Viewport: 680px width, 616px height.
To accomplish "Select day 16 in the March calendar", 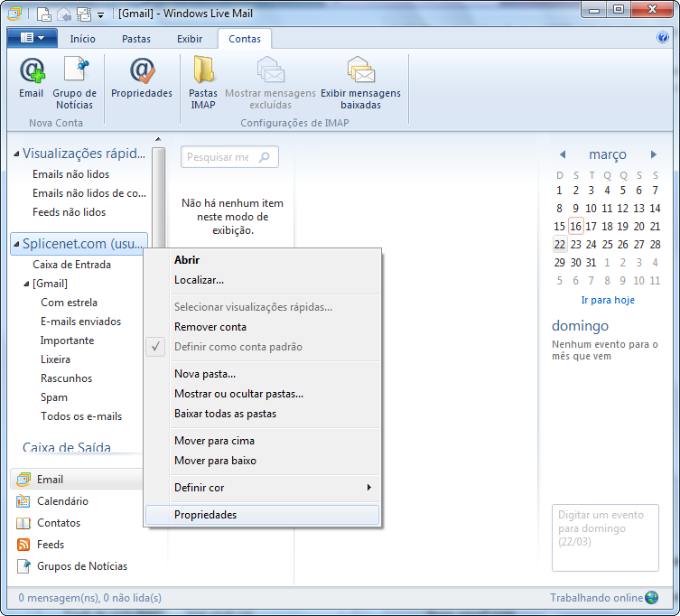I will coord(575,227).
